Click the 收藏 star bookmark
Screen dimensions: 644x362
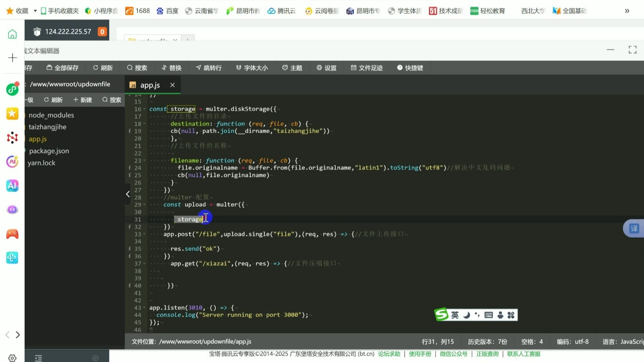17,11
